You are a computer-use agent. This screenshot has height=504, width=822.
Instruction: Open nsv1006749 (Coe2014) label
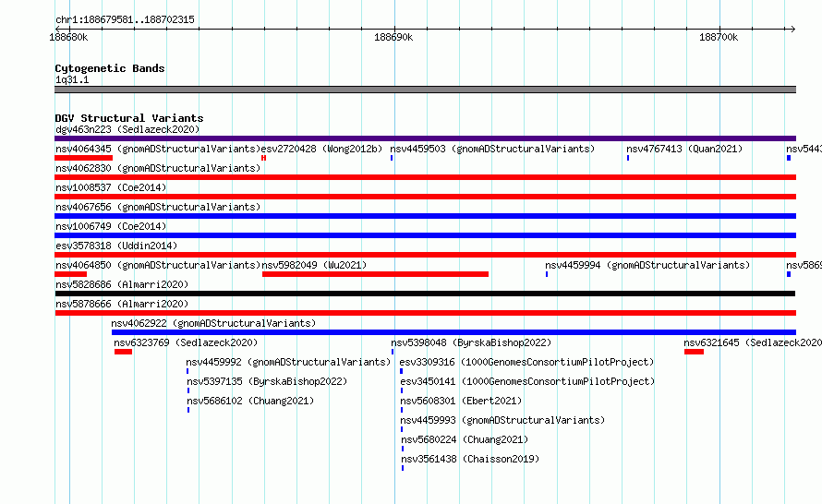pyautogui.click(x=111, y=226)
